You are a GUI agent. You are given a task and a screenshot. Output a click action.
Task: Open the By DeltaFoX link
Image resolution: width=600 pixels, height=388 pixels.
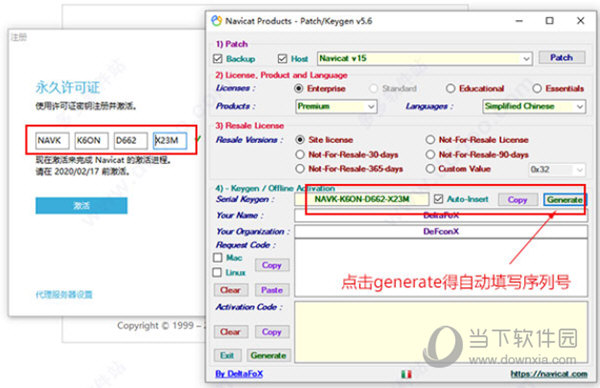tap(239, 374)
